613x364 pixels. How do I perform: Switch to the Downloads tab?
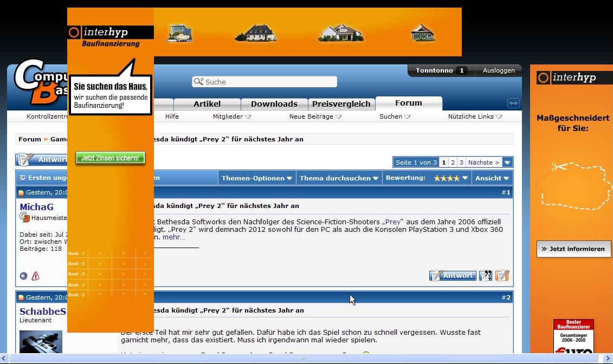click(274, 104)
